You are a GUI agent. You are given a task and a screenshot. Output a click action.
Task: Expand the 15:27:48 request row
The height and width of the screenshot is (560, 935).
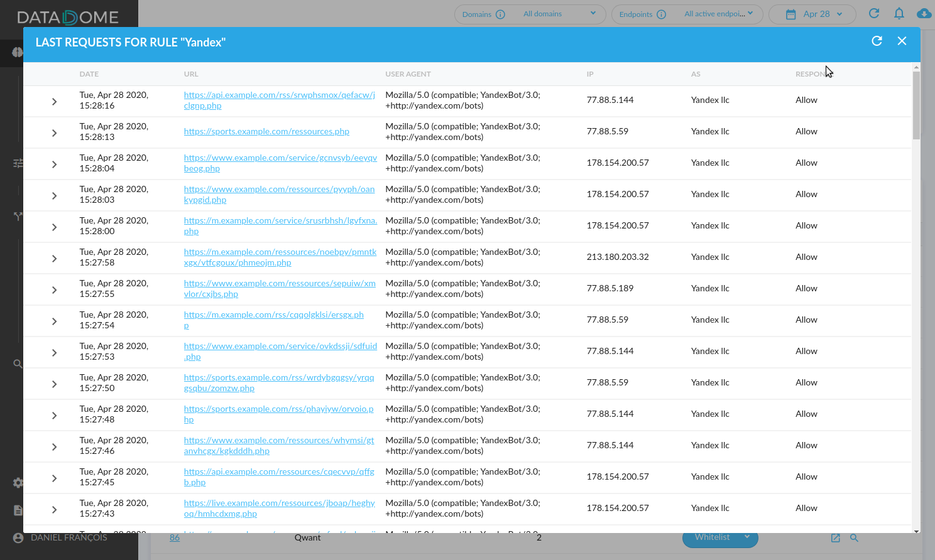[55, 416]
